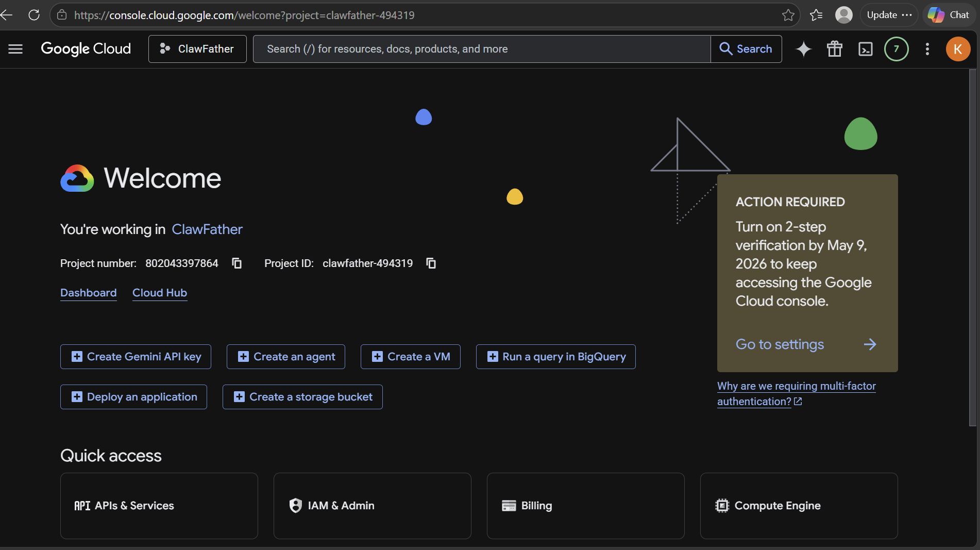Focus the resources search field
The width and height of the screenshot is (980, 550).
482,49
